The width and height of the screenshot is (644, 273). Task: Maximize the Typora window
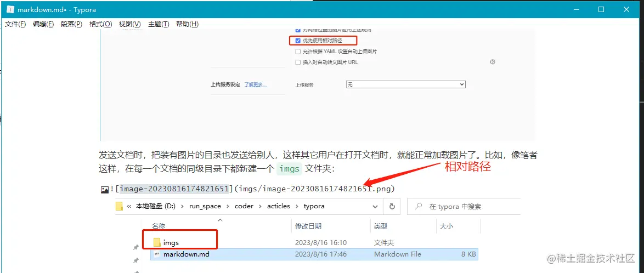coord(601,9)
